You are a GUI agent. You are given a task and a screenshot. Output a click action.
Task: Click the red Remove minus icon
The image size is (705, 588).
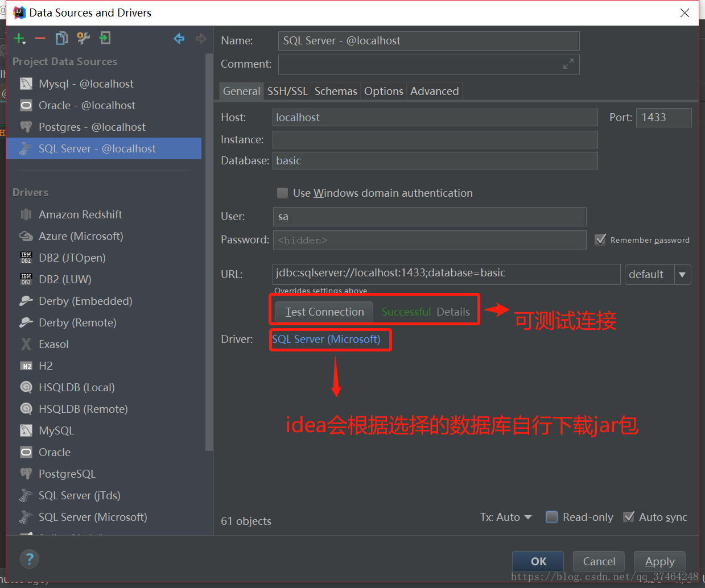coord(40,39)
